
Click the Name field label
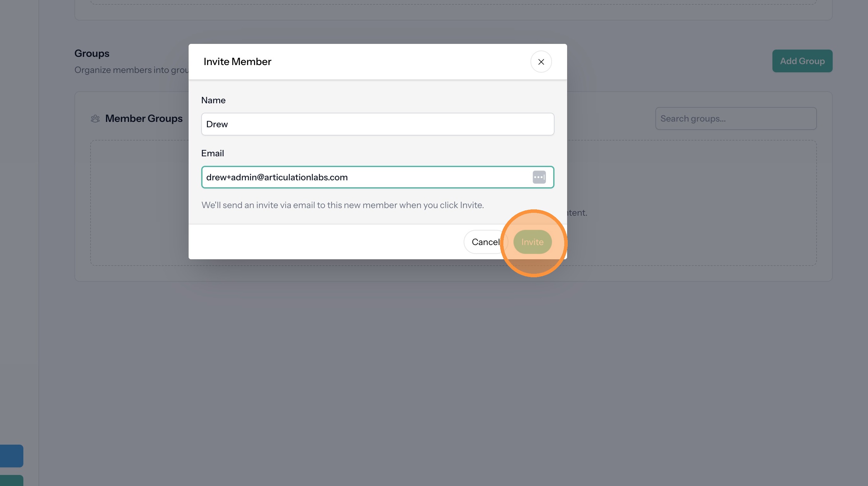click(213, 100)
